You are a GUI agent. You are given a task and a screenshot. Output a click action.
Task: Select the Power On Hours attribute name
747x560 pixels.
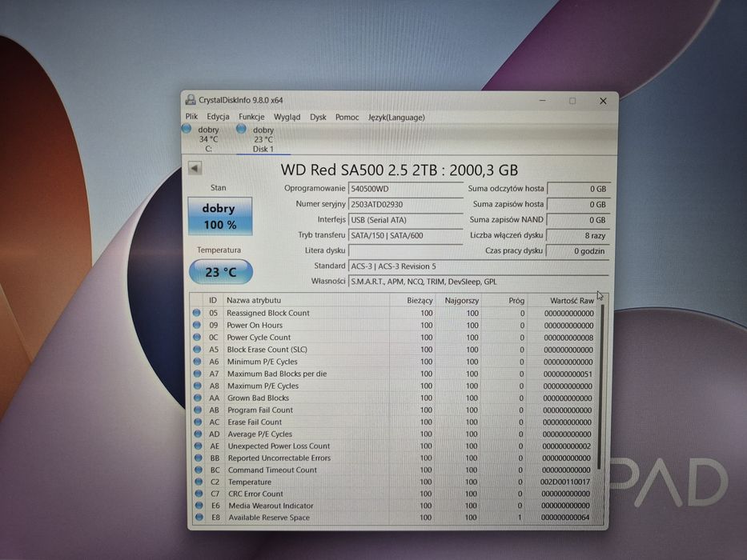255,326
